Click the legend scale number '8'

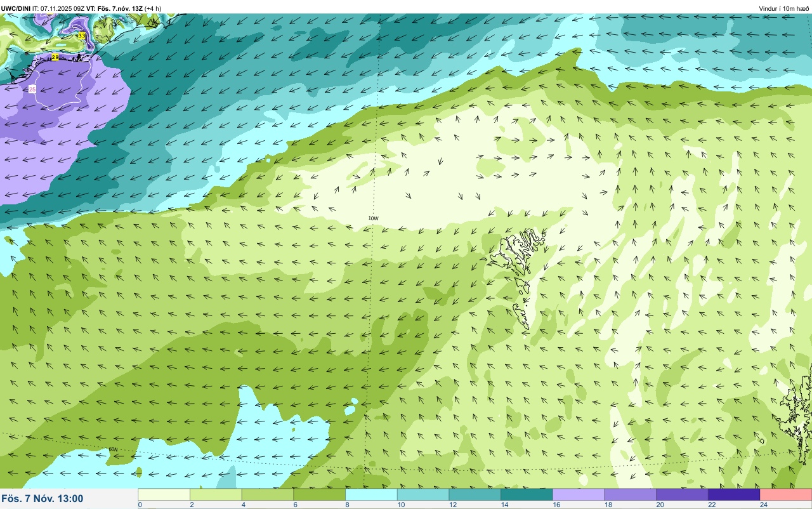(347, 505)
